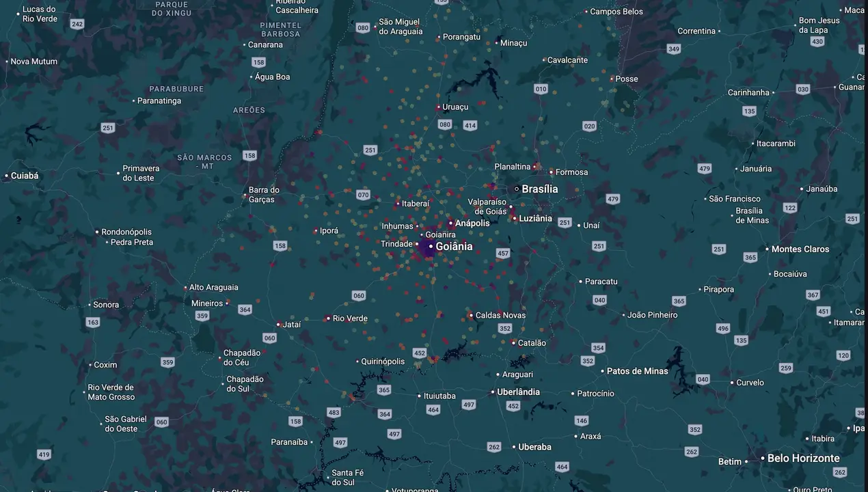Click the 451 highway shield
Screen dimensions: 868x492
824,312
